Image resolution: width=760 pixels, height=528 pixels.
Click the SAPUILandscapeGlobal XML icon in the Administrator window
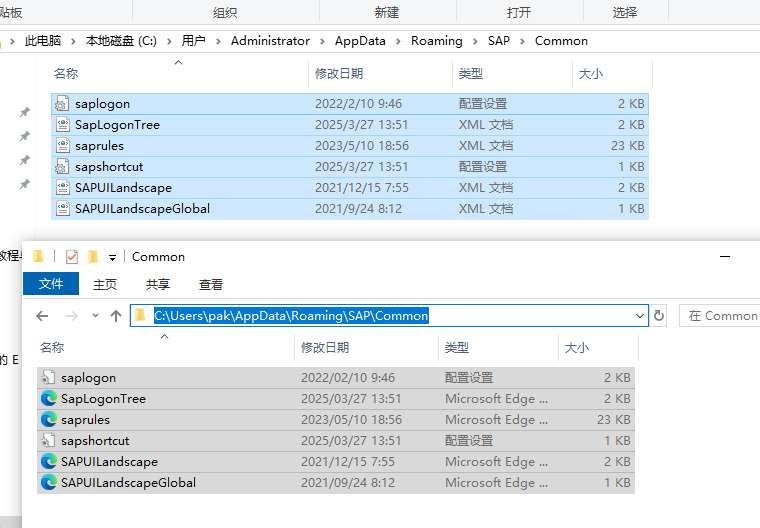pos(63,208)
